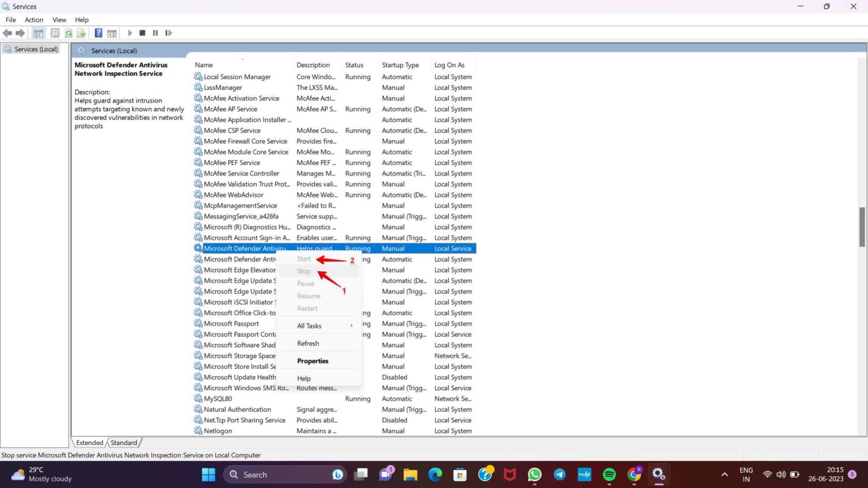Open the Export List toolbar icon
This screenshot has width=868, height=488.
click(81, 32)
